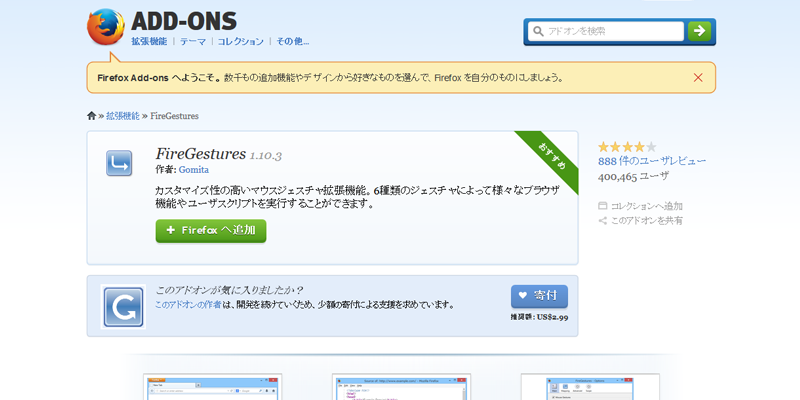Viewport: 800px width, 400px height.
Task: Submit search with green arrow button
Action: click(x=699, y=31)
